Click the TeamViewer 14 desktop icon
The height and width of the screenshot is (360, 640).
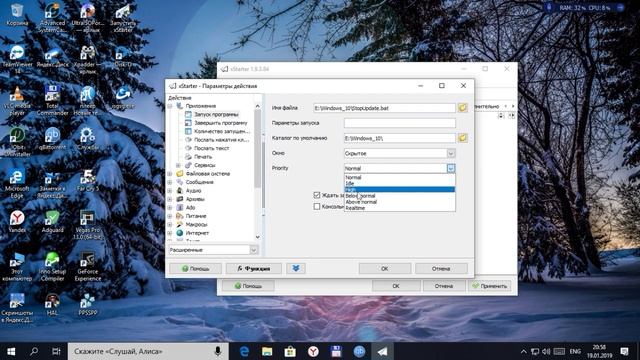pos(17,60)
